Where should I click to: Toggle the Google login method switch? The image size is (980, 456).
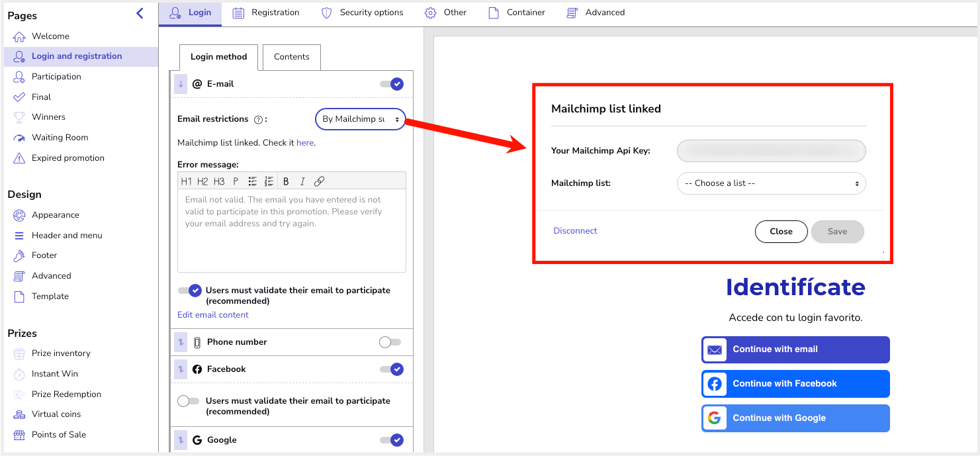391,440
